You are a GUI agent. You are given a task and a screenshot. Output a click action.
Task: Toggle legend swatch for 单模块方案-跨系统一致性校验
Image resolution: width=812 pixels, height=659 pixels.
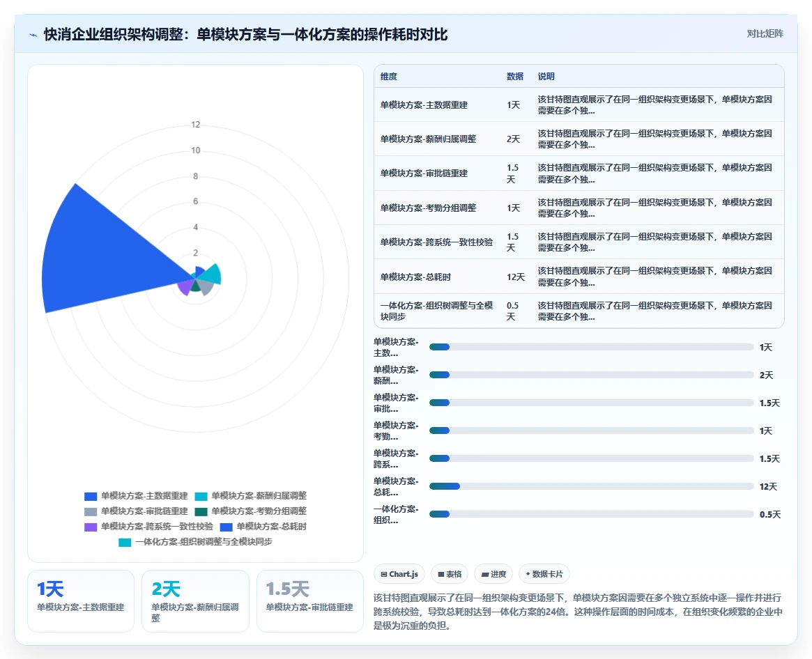[x=91, y=527]
